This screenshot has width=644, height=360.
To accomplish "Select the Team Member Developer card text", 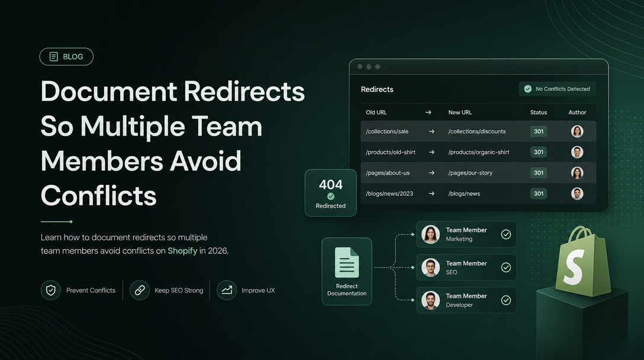I will click(466, 300).
